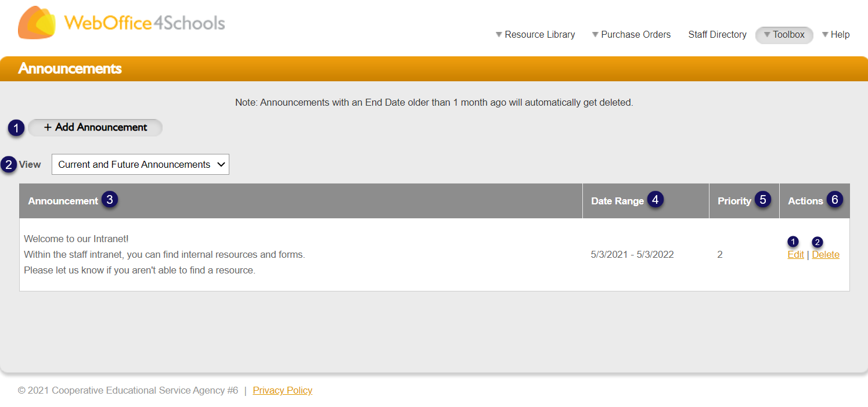Open the Privacy Policy link
Viewport: 868px width, 407px height.
pos(282,391)
